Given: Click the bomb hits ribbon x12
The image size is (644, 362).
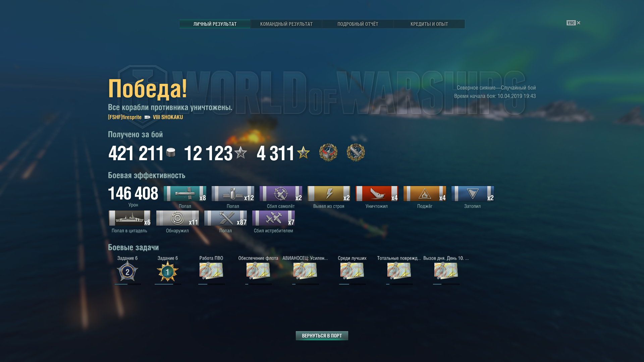Looking at the screenshot, I should pos(233,194).
